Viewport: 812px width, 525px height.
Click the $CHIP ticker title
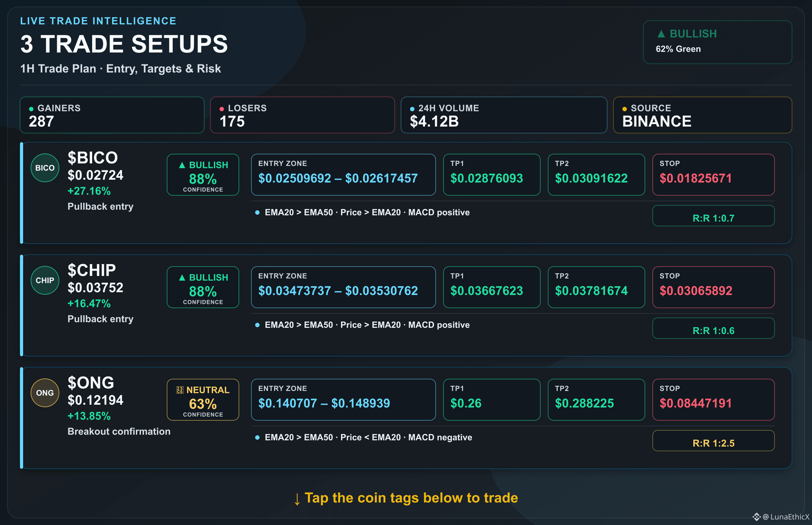[x=92, y=270]
